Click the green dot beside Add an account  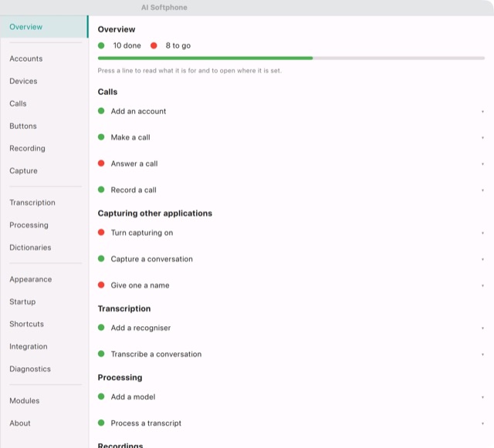[x=101, y=111]
